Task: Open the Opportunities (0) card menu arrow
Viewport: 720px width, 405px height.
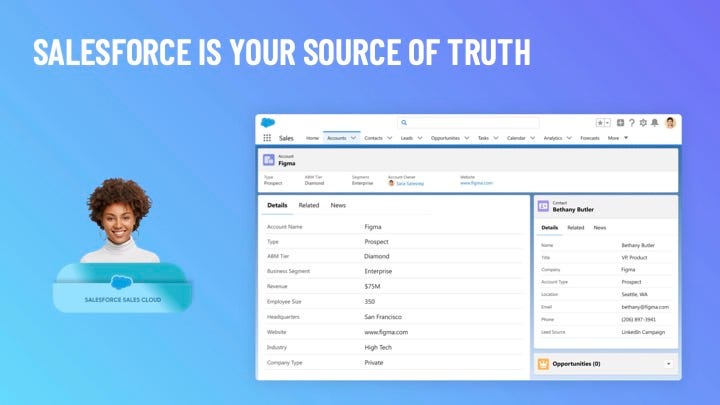Action: 669,364
